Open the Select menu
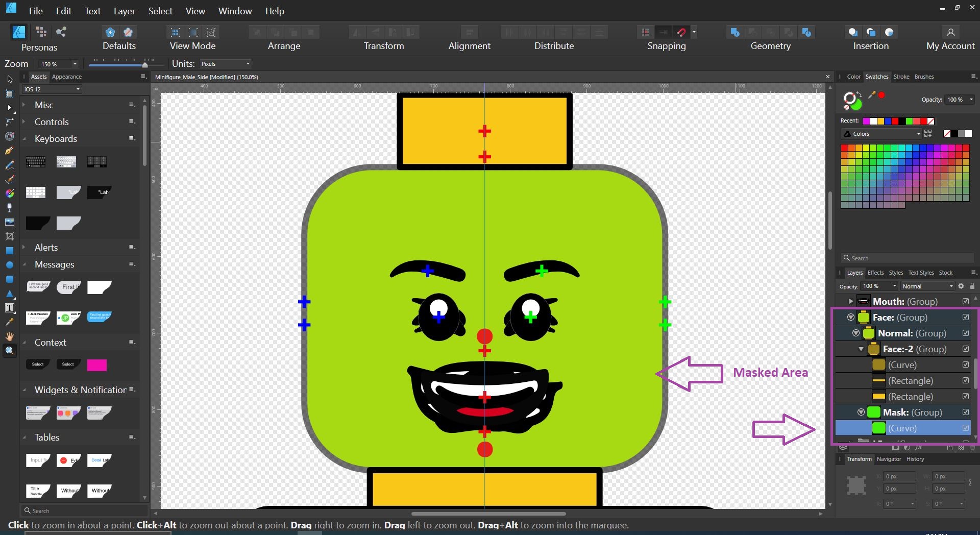The image size is (980, 535). click(x=160, y=11)
